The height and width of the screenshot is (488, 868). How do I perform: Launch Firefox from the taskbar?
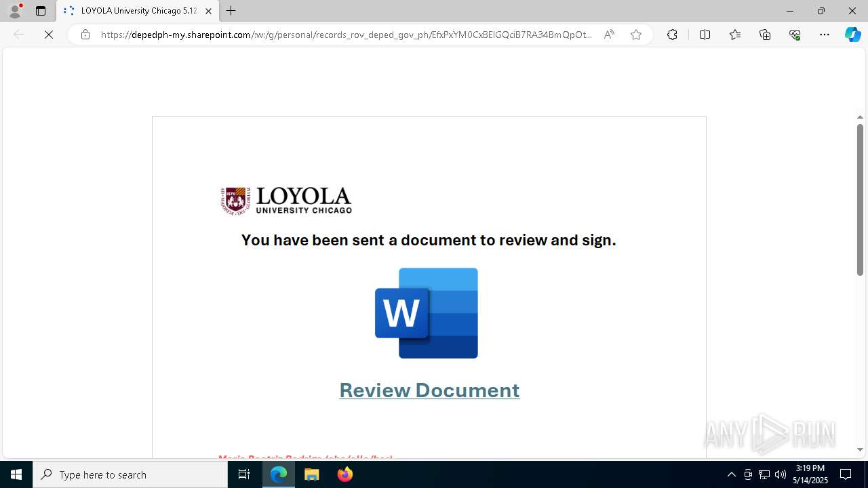click(x=345, y=474)
